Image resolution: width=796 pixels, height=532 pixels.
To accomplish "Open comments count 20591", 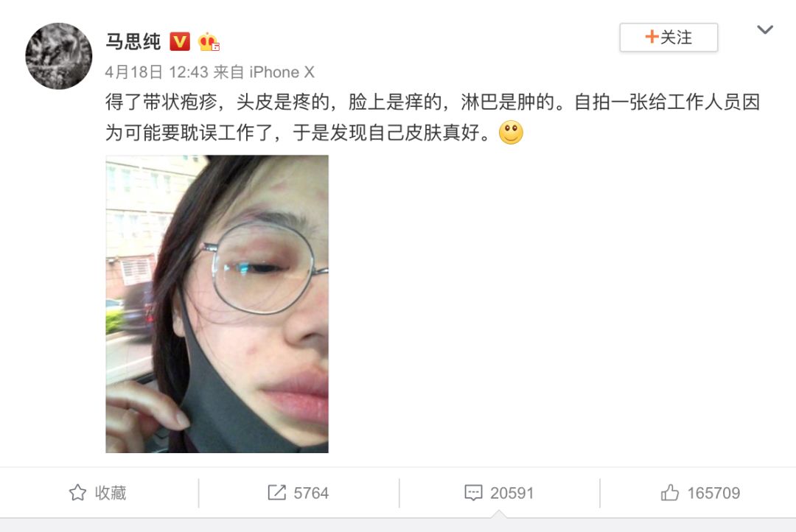I will [x=512, y=493].
